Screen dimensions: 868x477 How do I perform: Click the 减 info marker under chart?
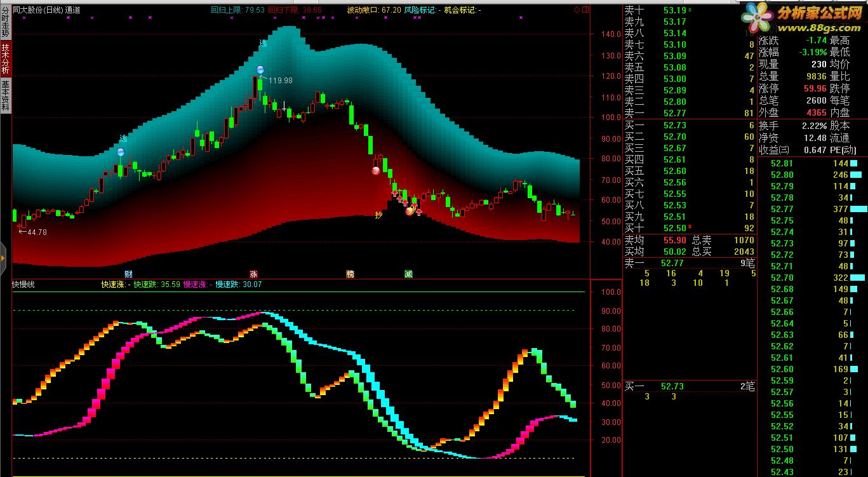click(x=408, y=274)
